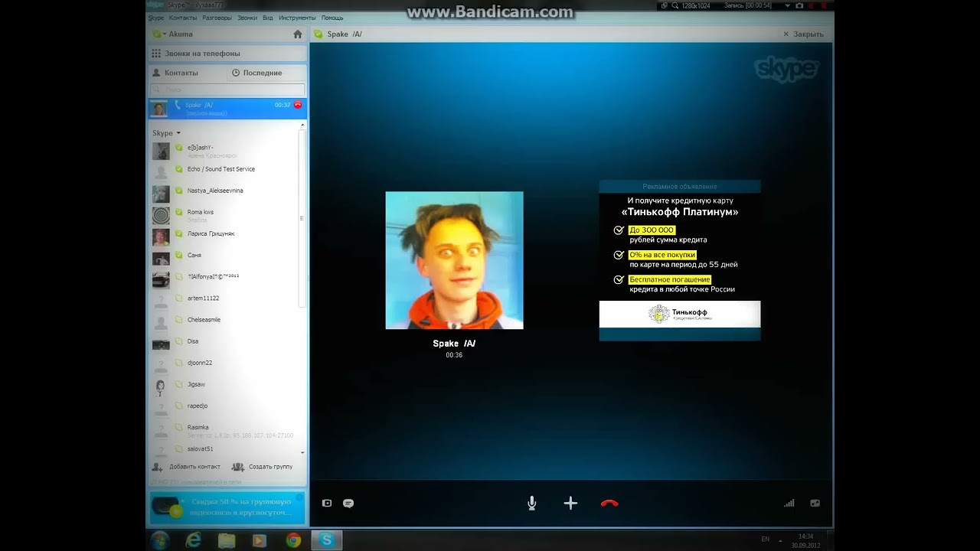Switch the call to full screen view

click(x=815, y=503)
